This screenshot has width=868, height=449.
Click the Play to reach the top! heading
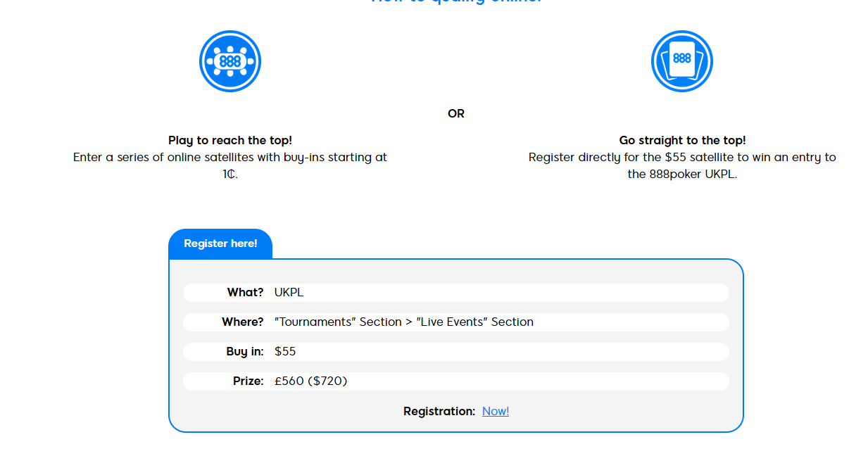(x=230, y=140)
